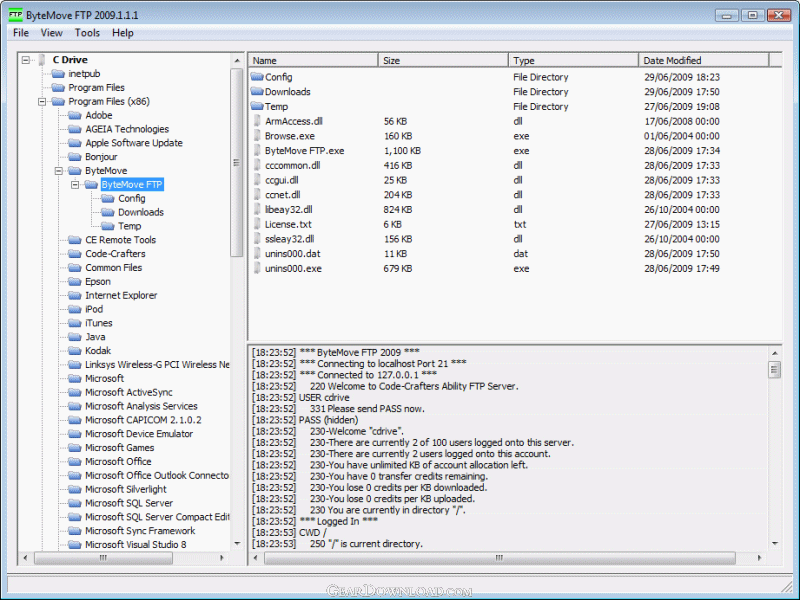Click the iTunes folder icon

click(75, 323)
